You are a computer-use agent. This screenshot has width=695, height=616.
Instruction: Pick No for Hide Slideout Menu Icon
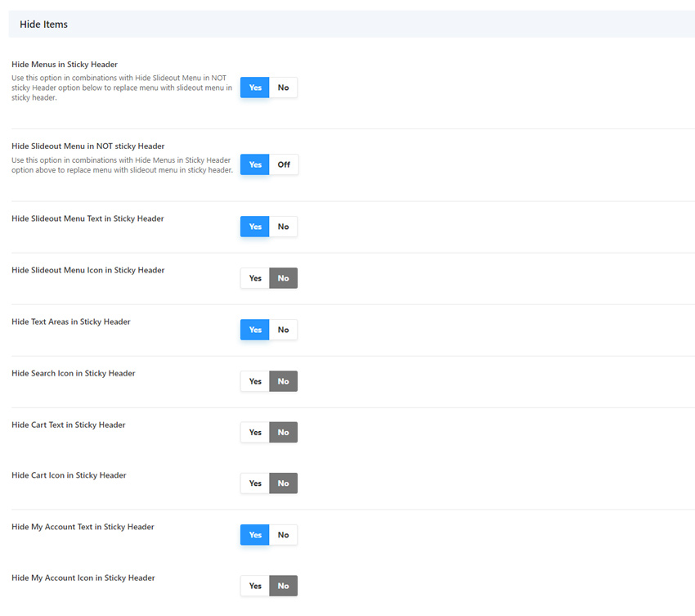click(x=283, y=278)
